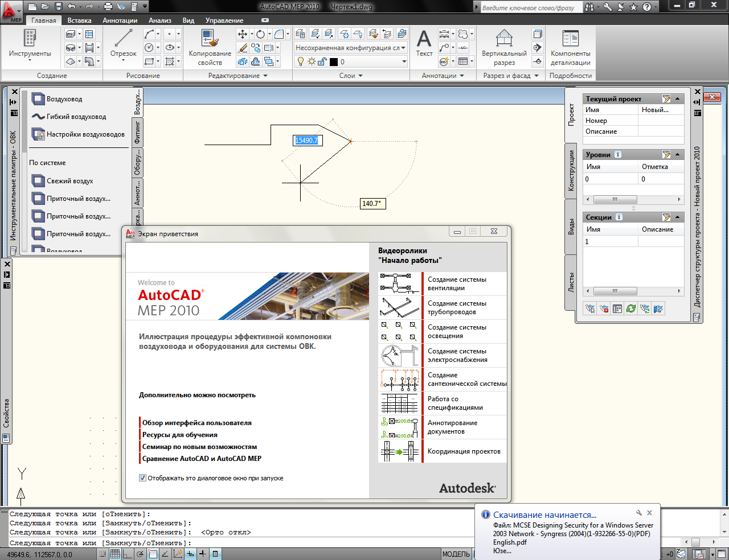Image resolution: width=729 pixels, height=560 pixels.
Task: Choose the Свежий воздух duct tool
Action: pos(69,181)
